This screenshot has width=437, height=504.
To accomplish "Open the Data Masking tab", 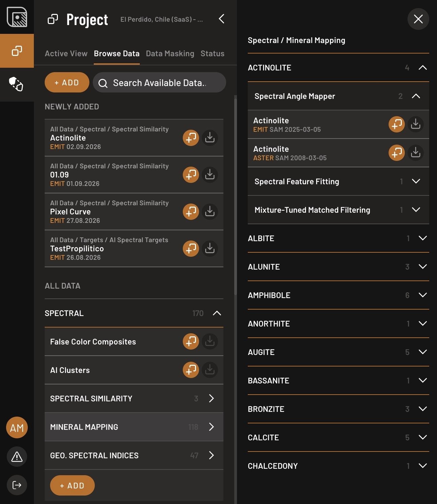I will coord(170,54).
